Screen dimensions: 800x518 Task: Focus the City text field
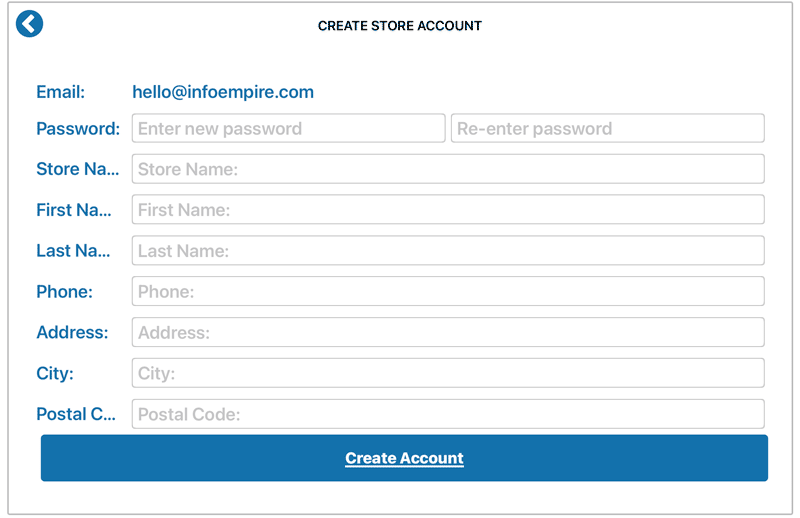[x=448, y=373]
